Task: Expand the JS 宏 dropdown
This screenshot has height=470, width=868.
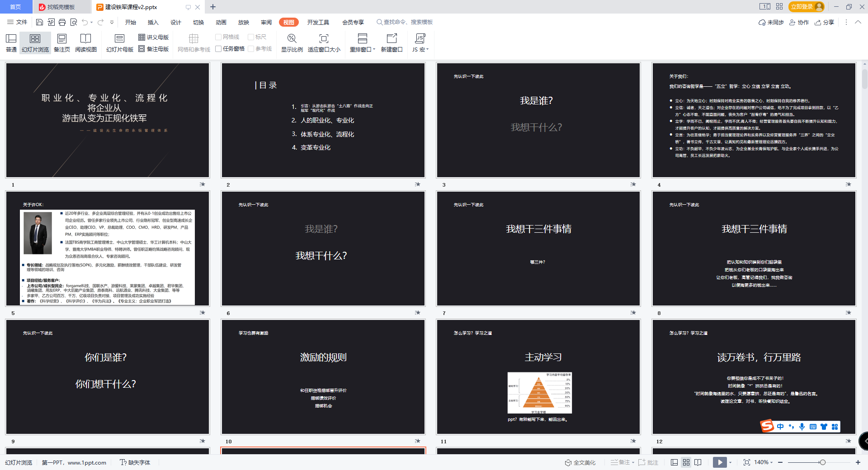Action: (x=427, y=49)
